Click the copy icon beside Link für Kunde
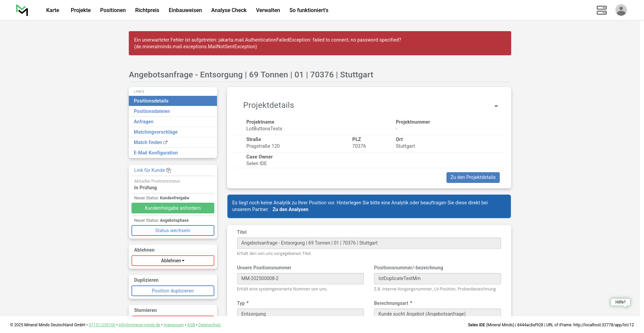Image resolution: width=644 pixels, height=333 pixels. [169, 170]
